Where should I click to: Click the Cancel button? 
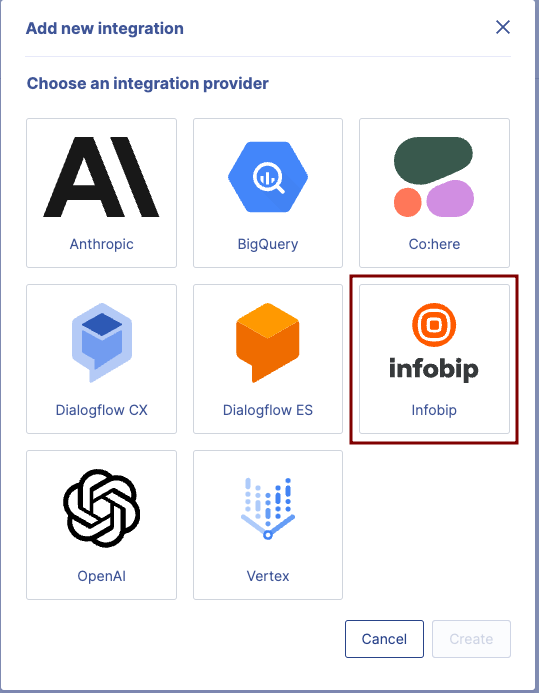coord(384,639)
